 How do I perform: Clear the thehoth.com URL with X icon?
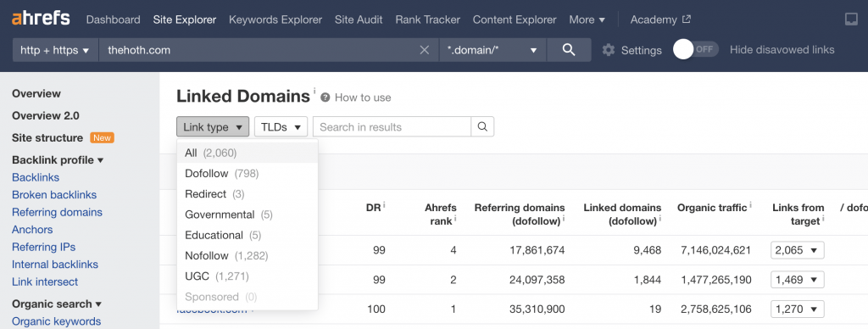[425, 50]
